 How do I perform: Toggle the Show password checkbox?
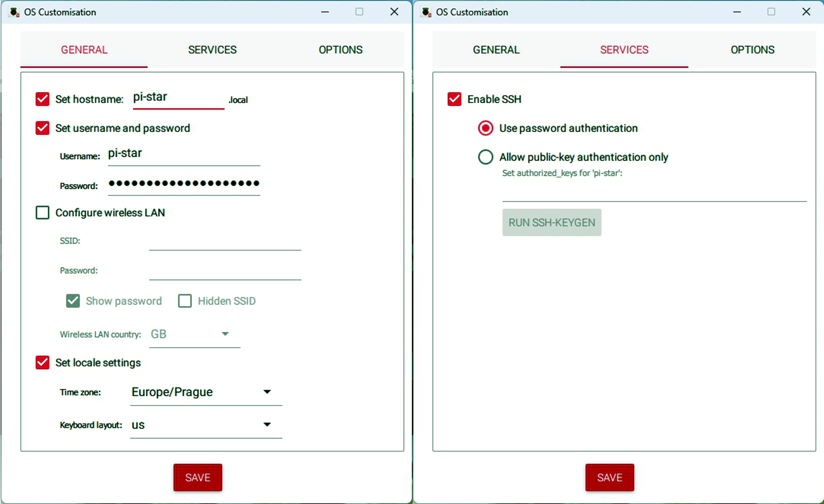73,301
